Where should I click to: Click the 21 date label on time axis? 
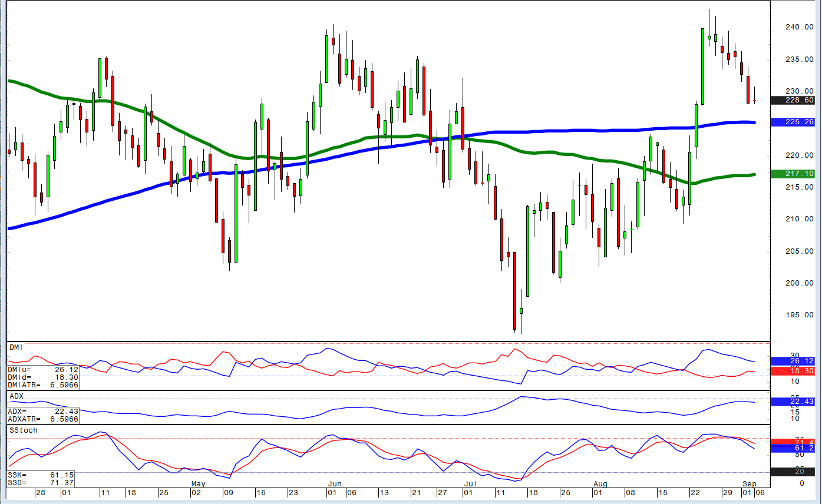click(415, 493)
